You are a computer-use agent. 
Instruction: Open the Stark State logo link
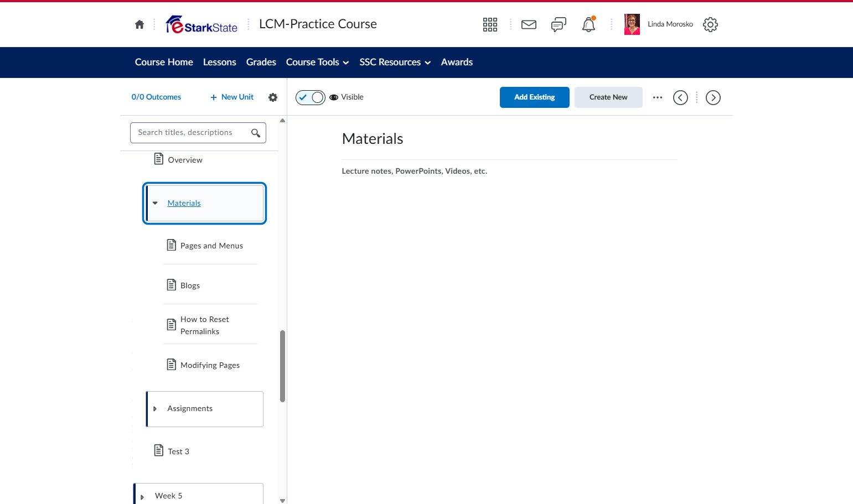(201, 24)
